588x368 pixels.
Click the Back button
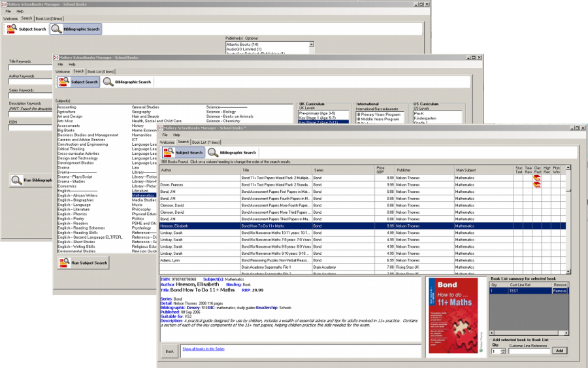tap(169, 351)
